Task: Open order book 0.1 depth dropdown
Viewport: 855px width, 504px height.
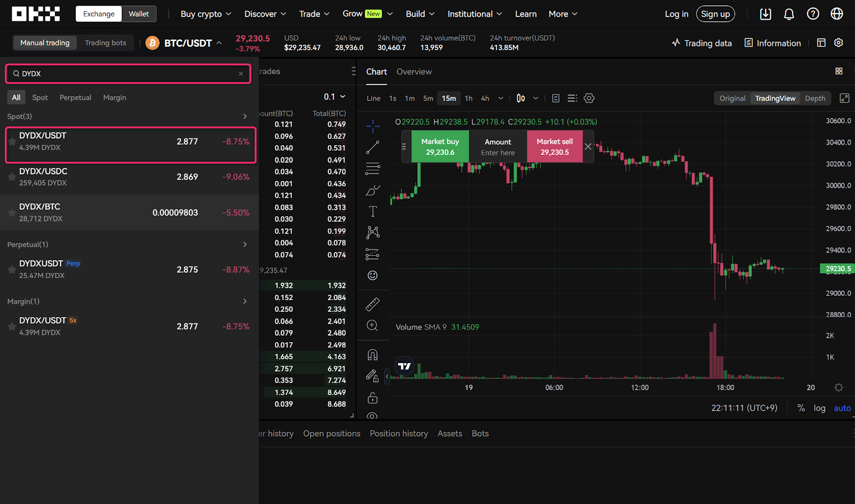Action: [x=335, y=97]
